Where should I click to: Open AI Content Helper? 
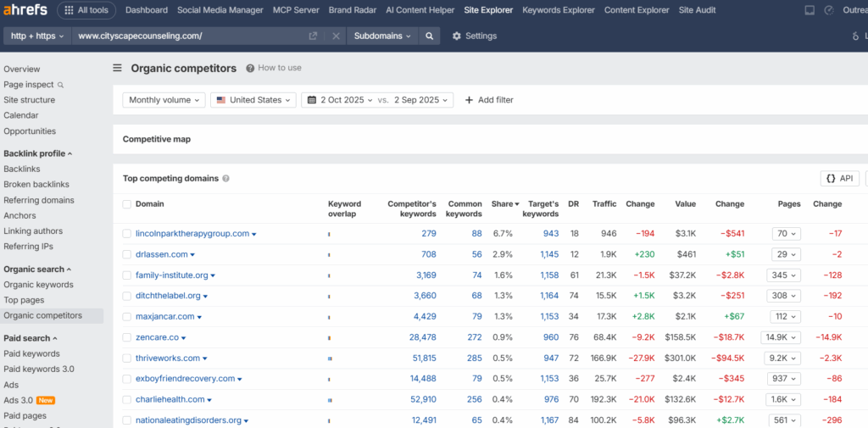[420, 10]
